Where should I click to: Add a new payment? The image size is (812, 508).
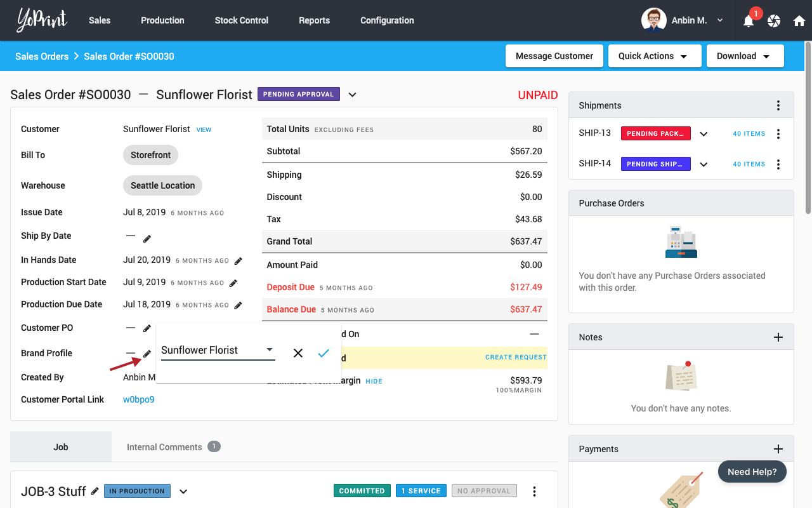pos(778,449)
